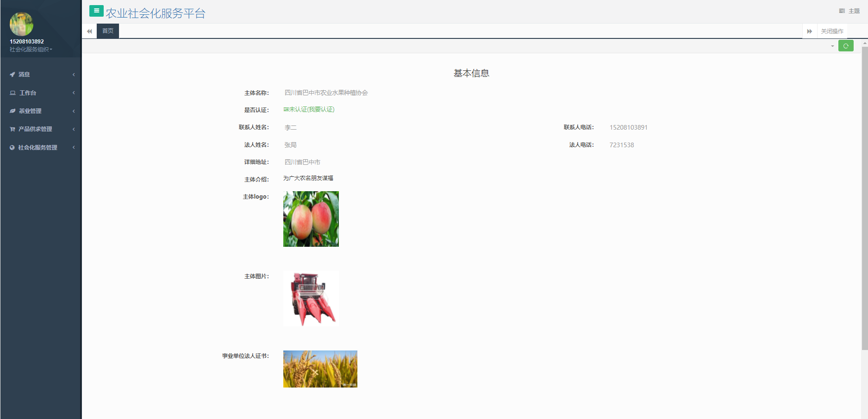Screen dimensions: 868x419
Task: Click the user avatar picture
Action: coord(21,24)
